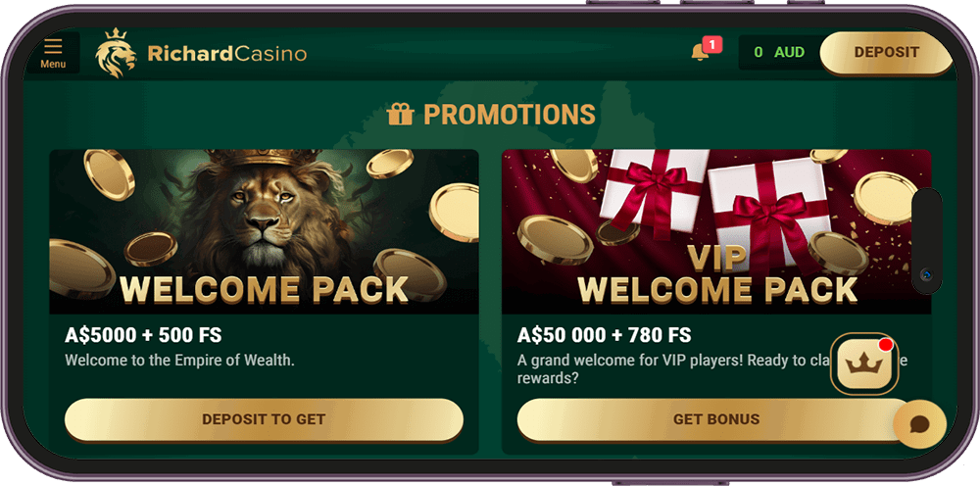Click the RichardCasino brand name
This screenshot has height=486, width=980.
coord(227,54)
